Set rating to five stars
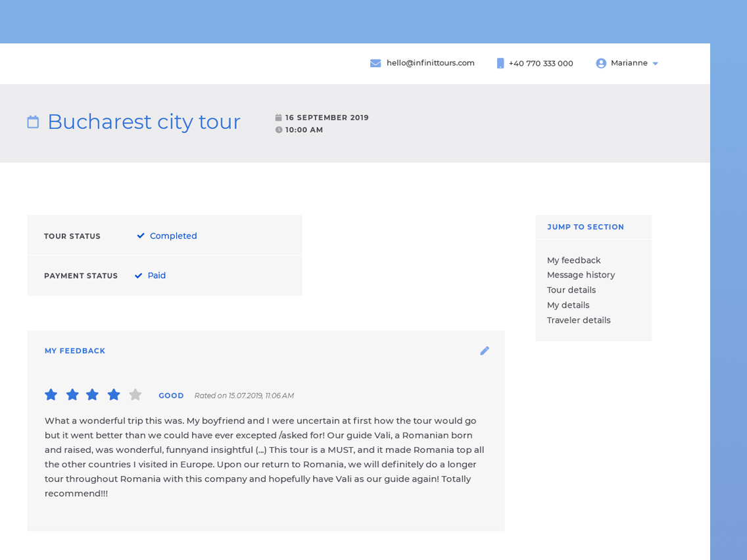 point(135,394)
